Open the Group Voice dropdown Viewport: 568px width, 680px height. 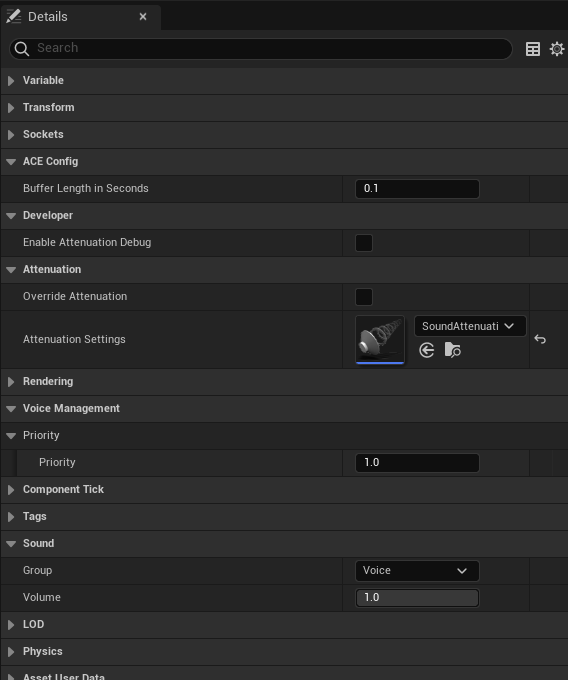point(417,571)
